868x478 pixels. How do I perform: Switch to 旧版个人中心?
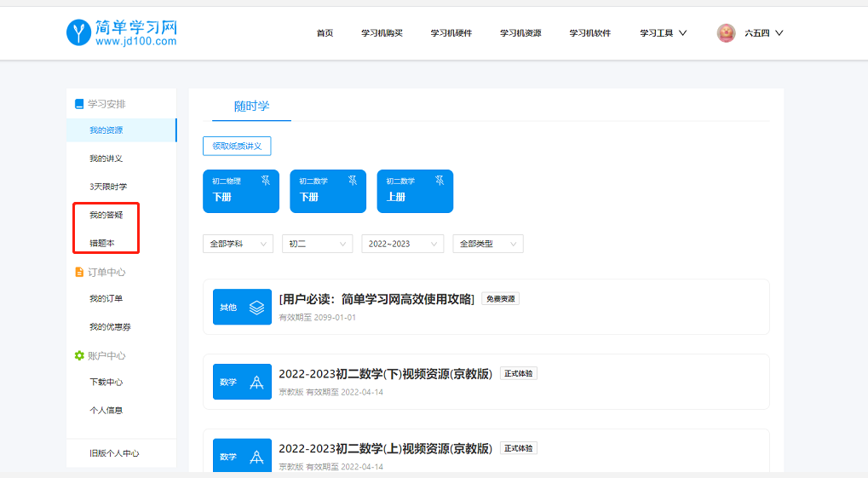[114, 453]
